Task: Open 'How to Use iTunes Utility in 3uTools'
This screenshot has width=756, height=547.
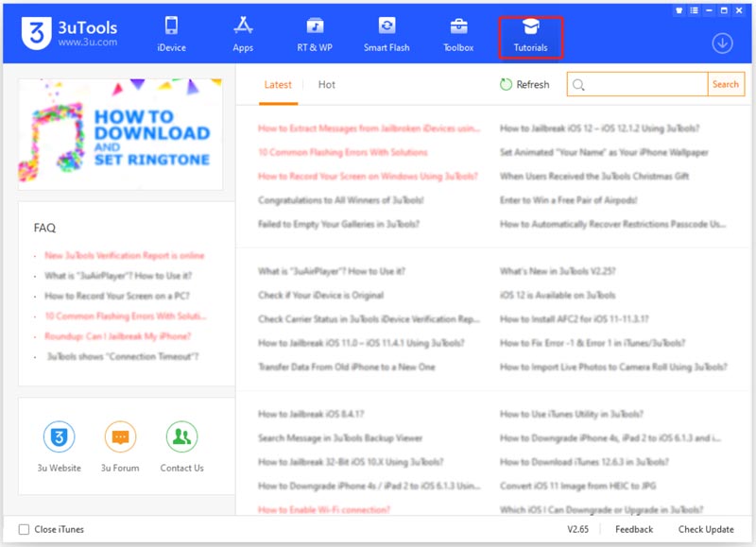Action: pyautogui.click(x=572, y=414)
